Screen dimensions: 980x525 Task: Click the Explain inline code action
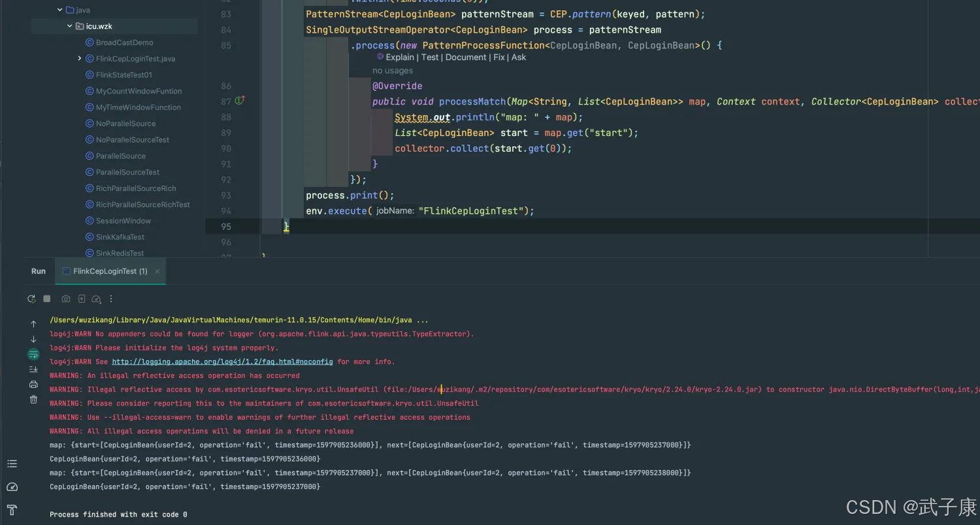(400, 58)
